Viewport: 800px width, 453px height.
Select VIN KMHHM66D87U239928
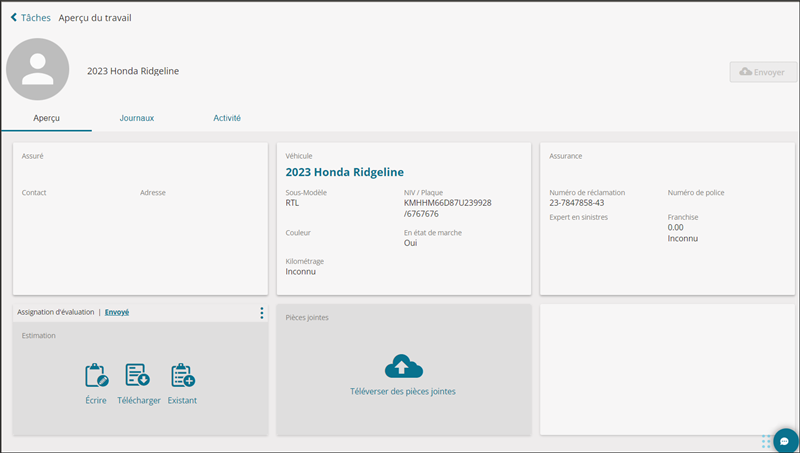447,203
